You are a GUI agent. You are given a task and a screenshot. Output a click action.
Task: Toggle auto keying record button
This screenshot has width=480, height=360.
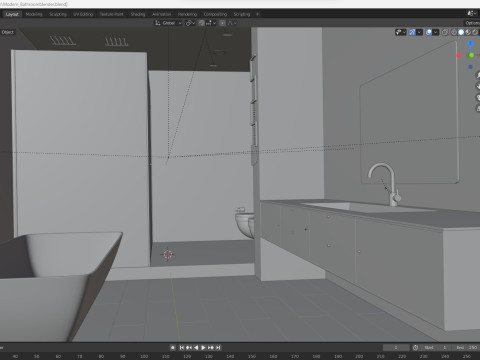[x=173, y=347]
